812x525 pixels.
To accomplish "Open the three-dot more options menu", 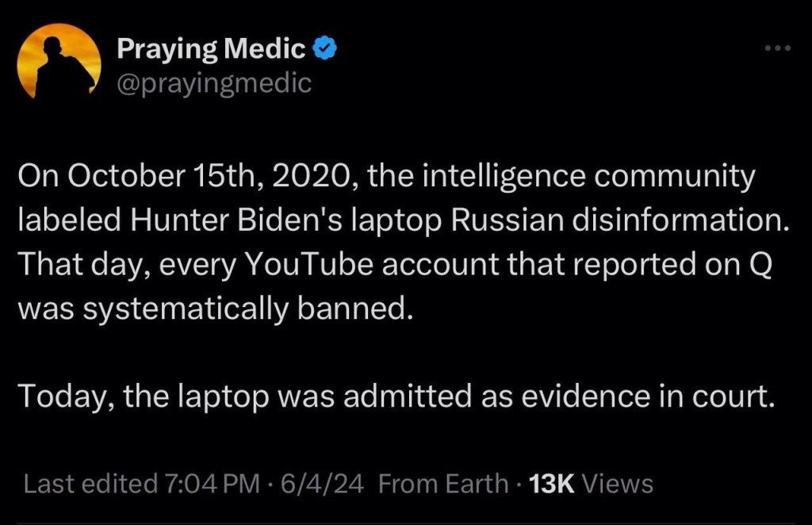I will 778,48.
